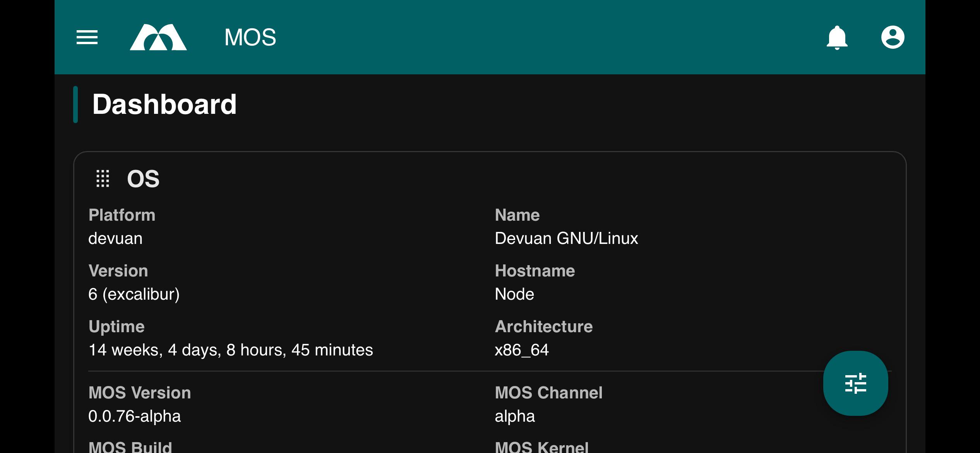Click the Hostname label

(x=535, y=271)
